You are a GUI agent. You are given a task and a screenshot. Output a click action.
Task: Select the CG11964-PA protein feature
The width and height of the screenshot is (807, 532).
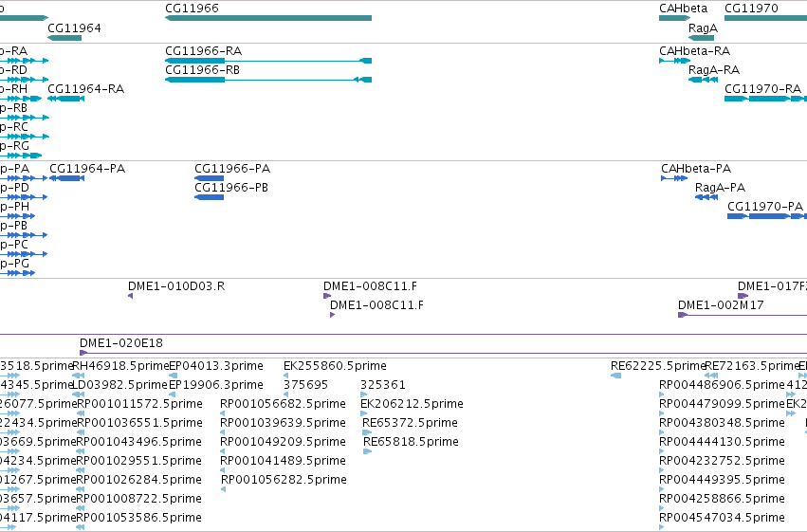[x=67, y=178]
